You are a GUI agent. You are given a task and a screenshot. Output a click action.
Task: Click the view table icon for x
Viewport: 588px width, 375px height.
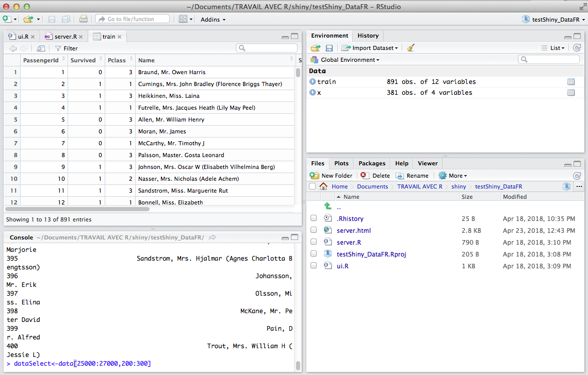click(x=571, y=93)
